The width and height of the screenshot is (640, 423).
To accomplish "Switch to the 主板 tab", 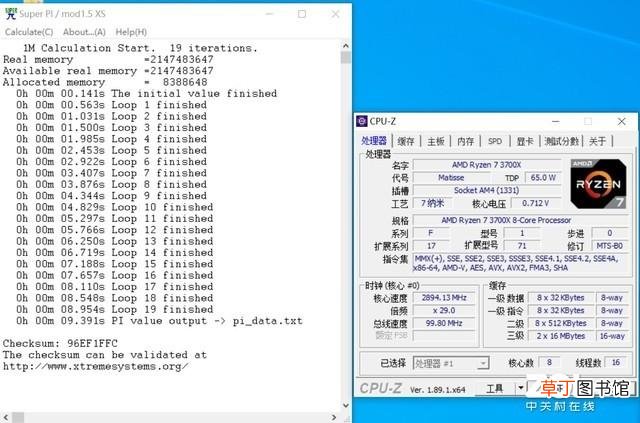I will (x=436, y=141).
